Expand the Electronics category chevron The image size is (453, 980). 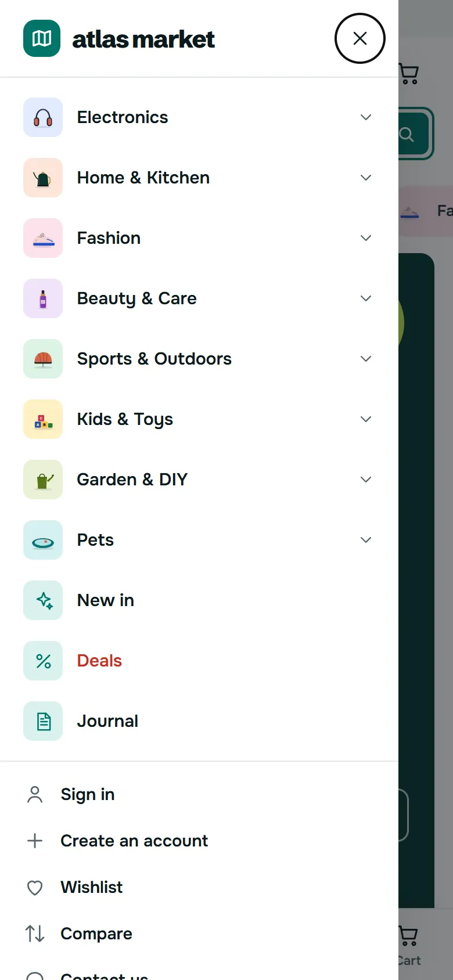(x=366, y=117)
